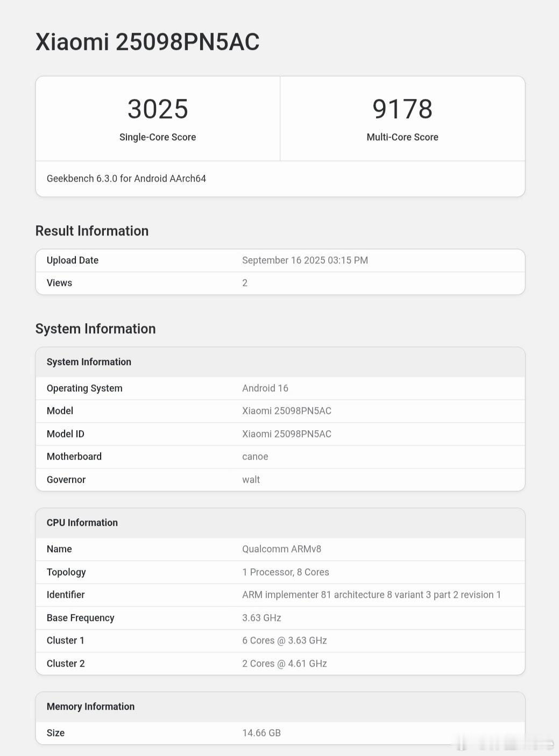Viewport: 559px width, 756px height.
Task: Select the 2 Cores @ 4.61 GHz value
Action: point(285,664)
